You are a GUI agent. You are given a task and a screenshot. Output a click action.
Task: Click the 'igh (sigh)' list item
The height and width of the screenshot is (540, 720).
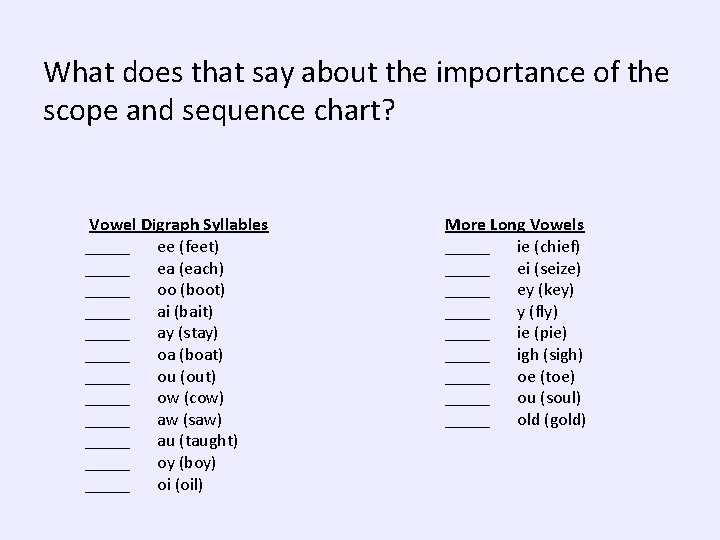tap(550, 355)
